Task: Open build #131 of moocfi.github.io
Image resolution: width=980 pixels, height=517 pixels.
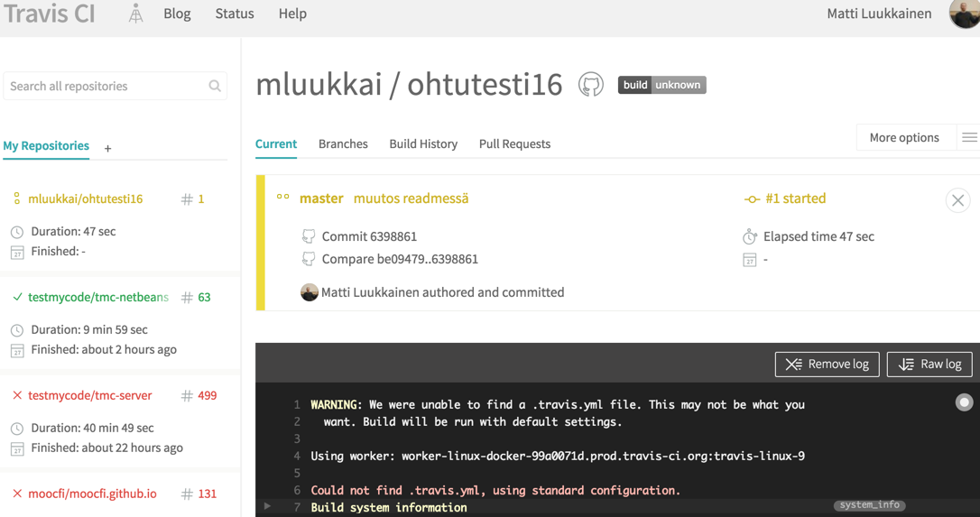Action: click(x=199, y=494)
